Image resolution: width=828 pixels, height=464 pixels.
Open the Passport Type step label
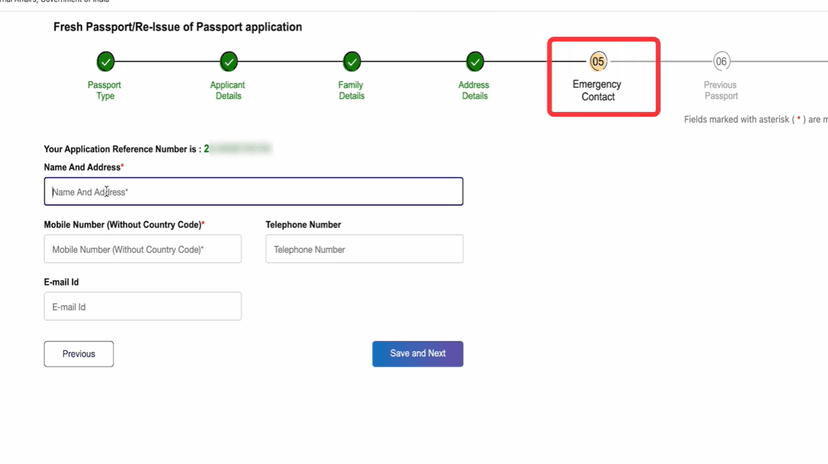click(x=105, y=91)
